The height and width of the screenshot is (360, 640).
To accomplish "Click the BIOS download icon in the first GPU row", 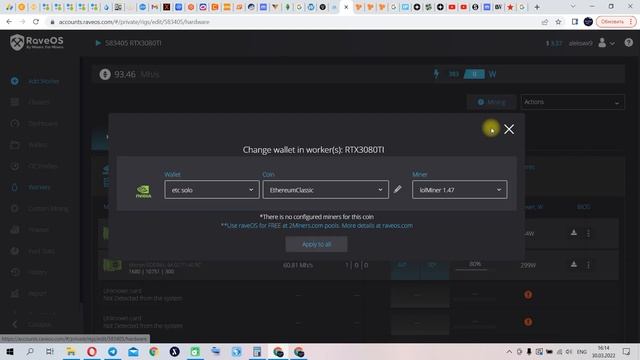I will click(x=573, y=233).
